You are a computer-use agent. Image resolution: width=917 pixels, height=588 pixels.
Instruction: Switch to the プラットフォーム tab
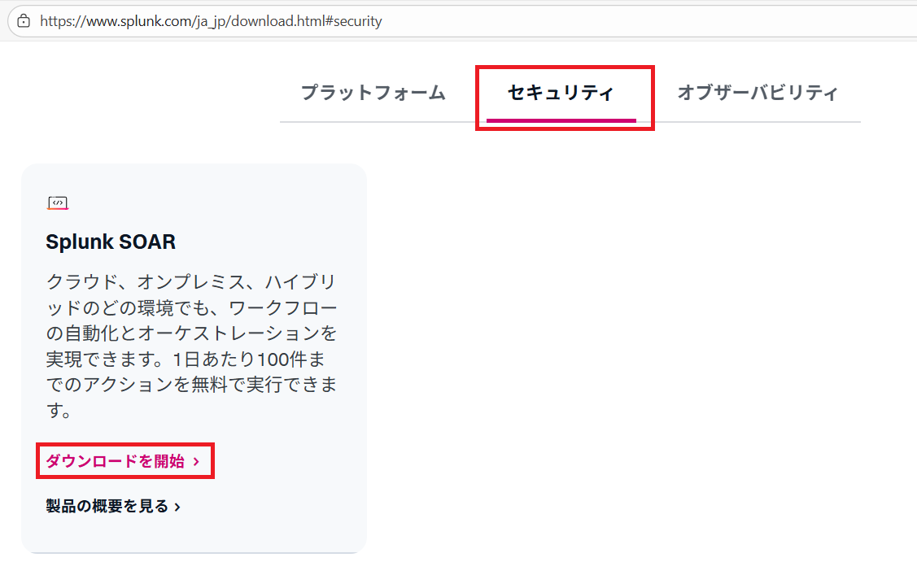tap(373, 93)
